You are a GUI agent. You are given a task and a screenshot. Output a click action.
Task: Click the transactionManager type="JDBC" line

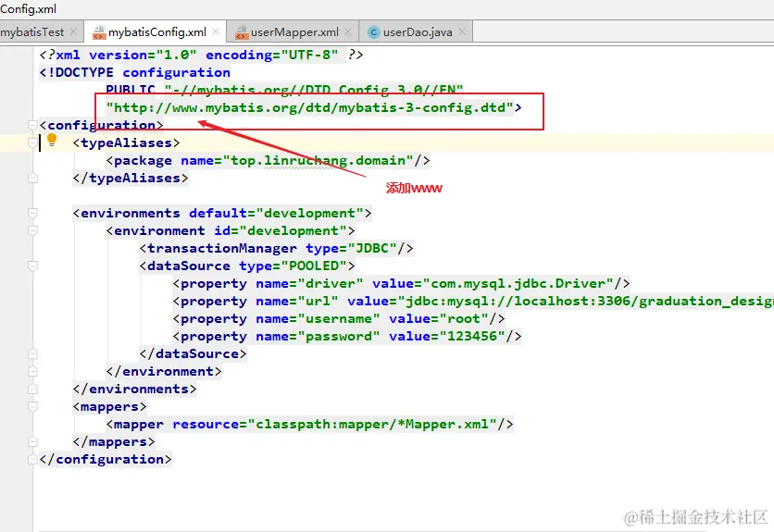[277, 248]
